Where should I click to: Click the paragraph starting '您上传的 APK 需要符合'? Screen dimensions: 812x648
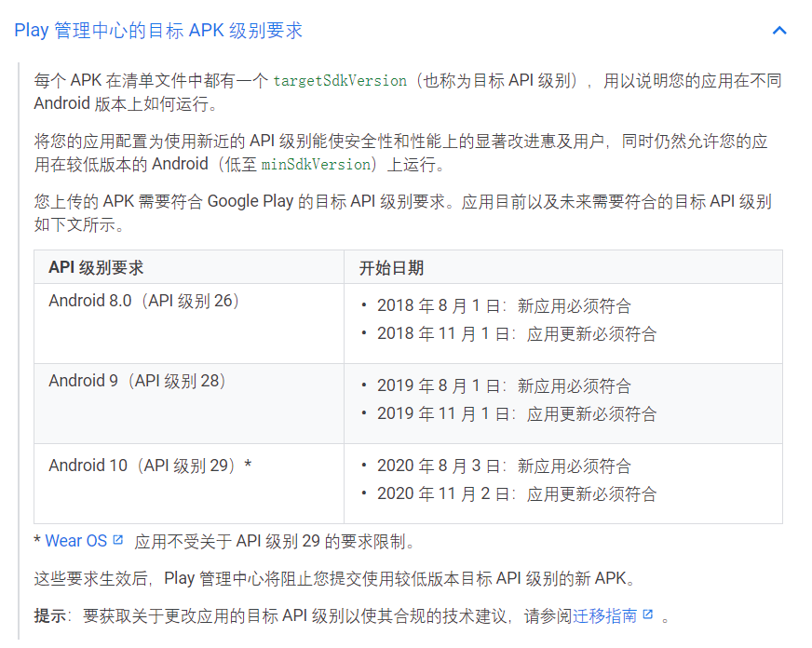coord(403,212)
